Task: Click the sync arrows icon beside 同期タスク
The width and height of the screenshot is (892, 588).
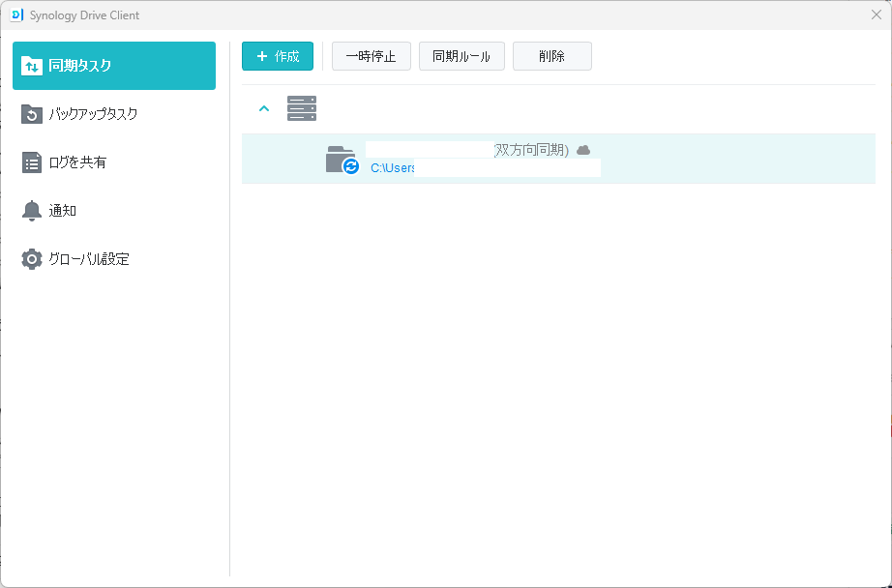Action: tap(31, 66)
